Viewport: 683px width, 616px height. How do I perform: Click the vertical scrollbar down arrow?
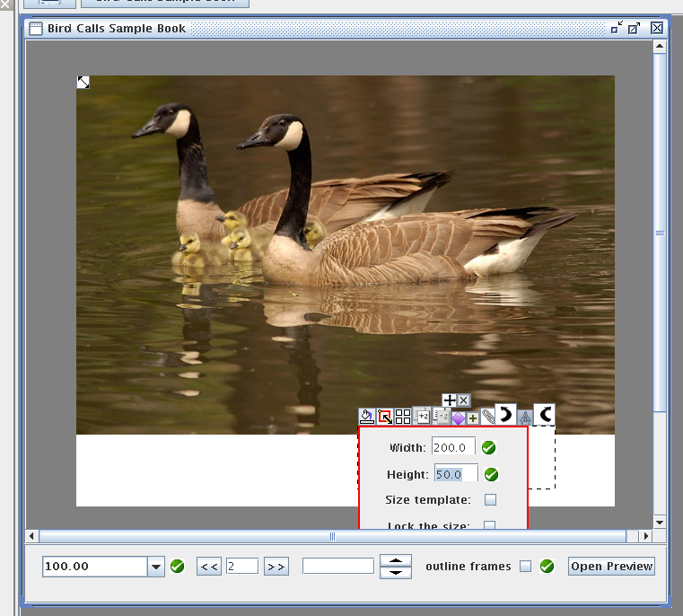coord(660,523)
